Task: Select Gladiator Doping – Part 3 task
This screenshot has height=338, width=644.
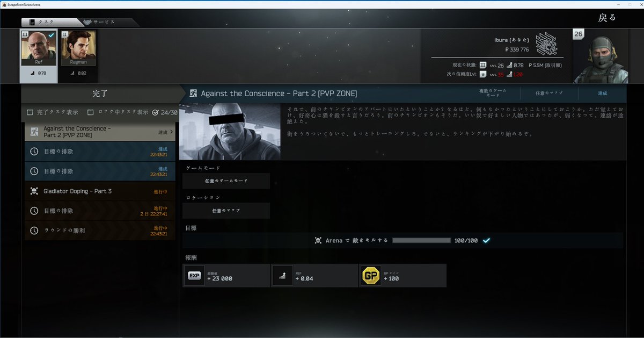Action: (x=100, y=191)
